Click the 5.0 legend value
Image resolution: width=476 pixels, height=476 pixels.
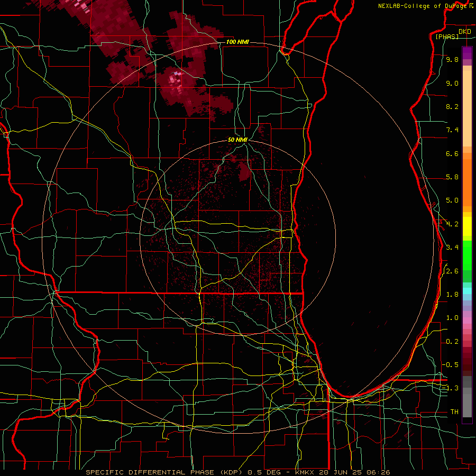click(452, 200)
